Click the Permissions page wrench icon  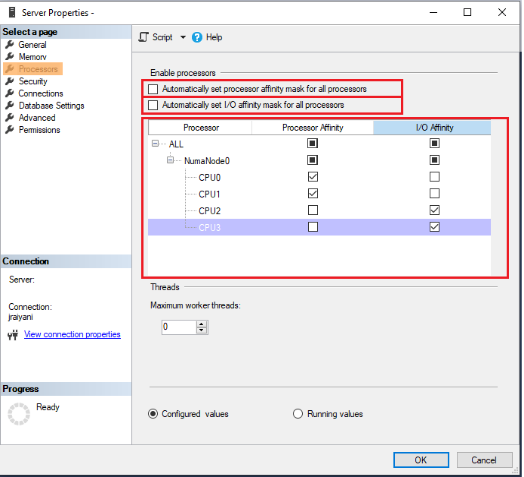10,129
